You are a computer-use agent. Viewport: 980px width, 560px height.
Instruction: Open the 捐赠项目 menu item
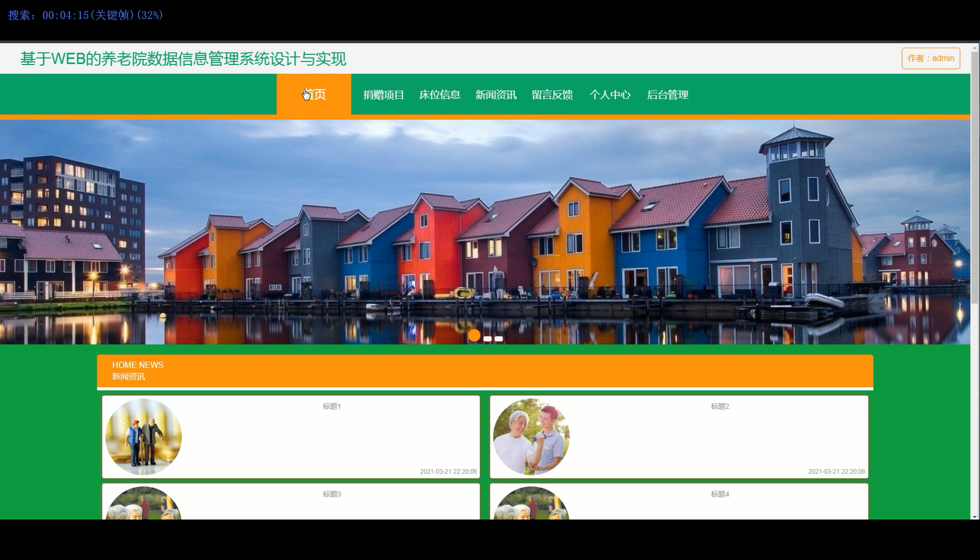(x=383, y=94)
